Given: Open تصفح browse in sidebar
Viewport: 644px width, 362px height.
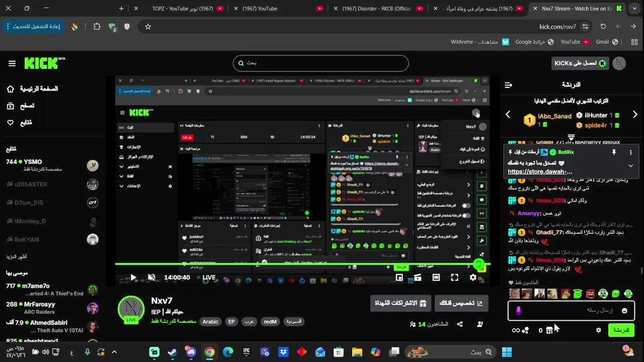Looking at the screenshot, I should click(x=20, y=106).
